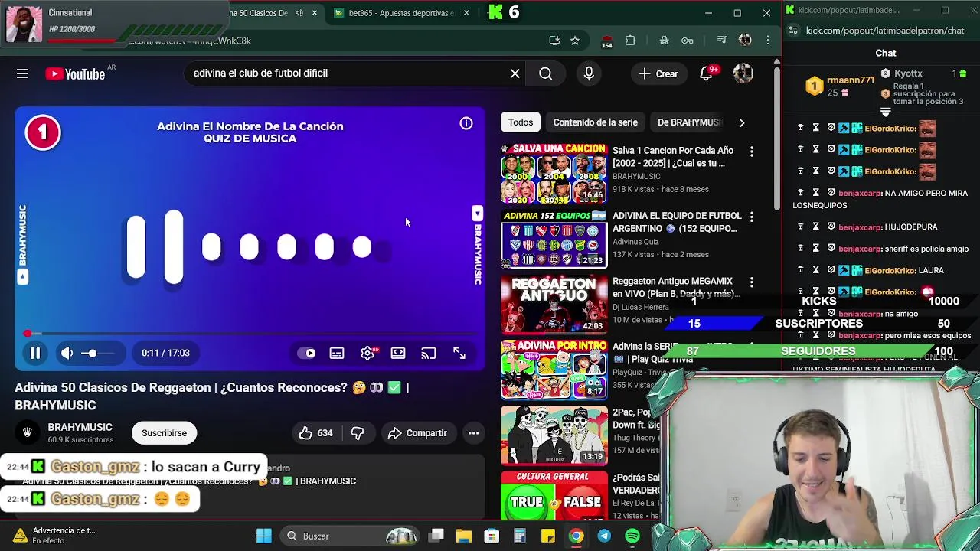This screenshot has width=980, height=551.
Task: Open Telegram from the taskbar
Action: pos(604,536)
